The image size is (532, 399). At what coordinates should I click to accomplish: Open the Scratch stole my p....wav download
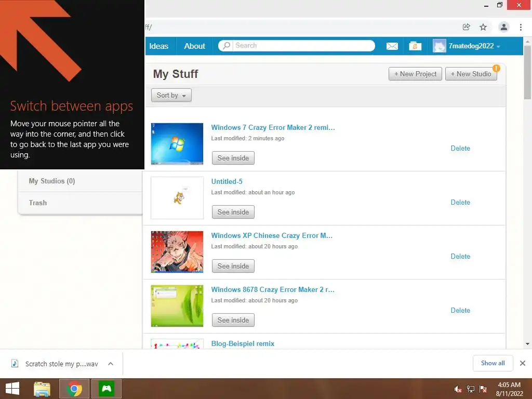(62, 364)
